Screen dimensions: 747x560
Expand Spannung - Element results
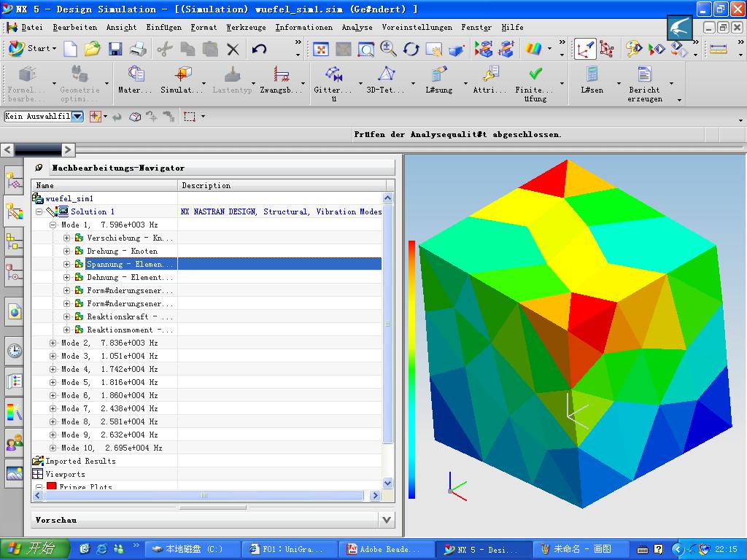point(66,264)
